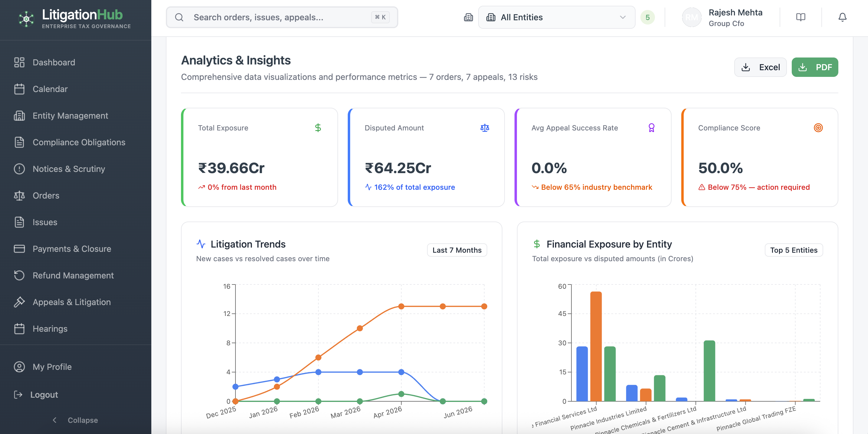
Task: Focus the search orders, issues, appeals field
Action: (282, 17)
